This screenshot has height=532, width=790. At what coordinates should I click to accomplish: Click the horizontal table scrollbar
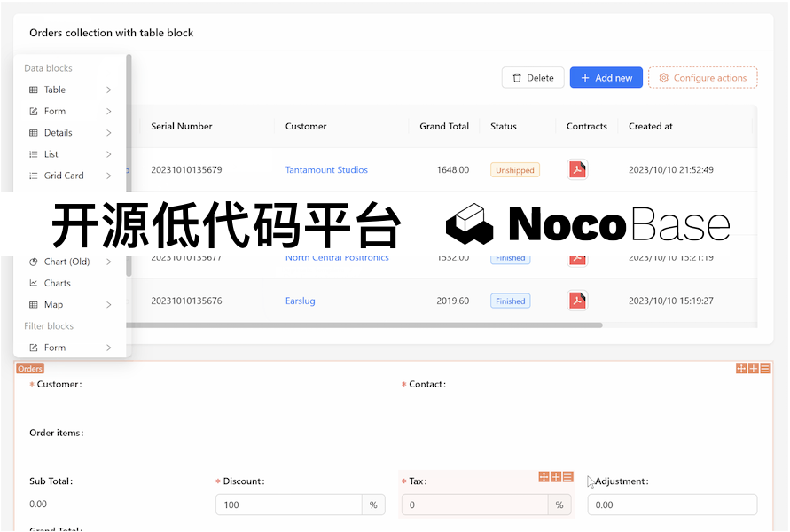(x=364, y=325)
